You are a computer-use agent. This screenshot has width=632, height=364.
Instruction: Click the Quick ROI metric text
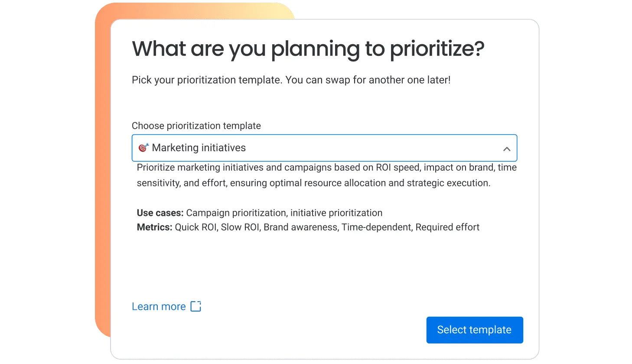[195, 227]
